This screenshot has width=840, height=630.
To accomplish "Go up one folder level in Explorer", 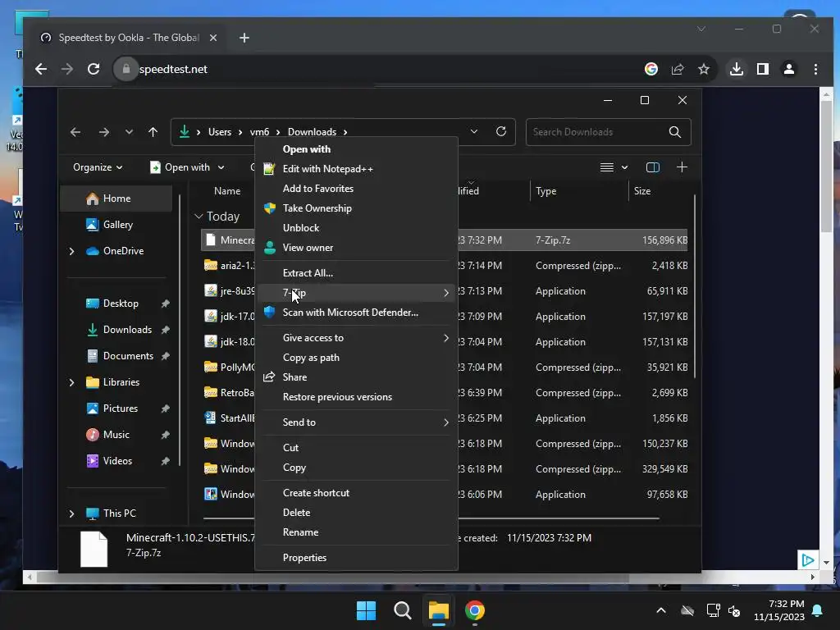I will click(x=153, y=132).
